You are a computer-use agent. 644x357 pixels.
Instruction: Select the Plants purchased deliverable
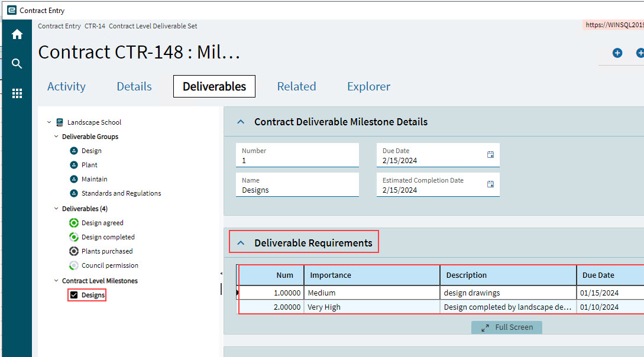(107, 251)
